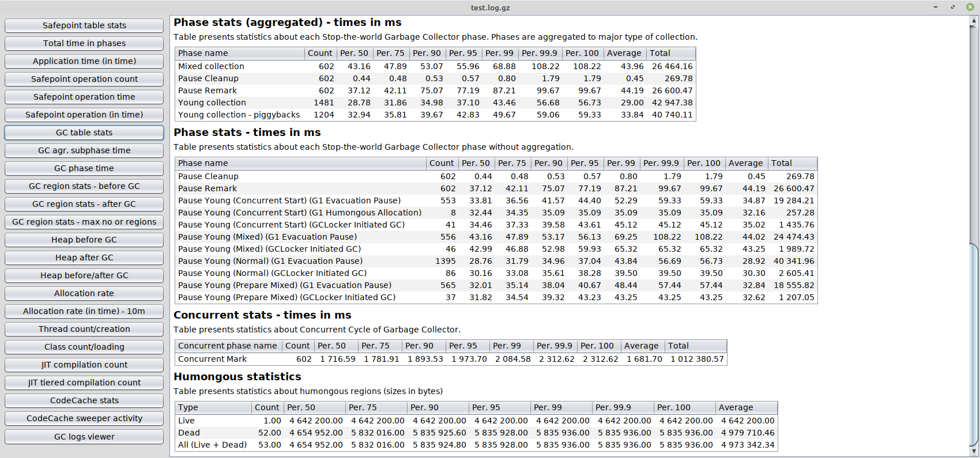The image size is (980, 458).
Task: Open Safepoint operation count
Action: coord(84,79)
